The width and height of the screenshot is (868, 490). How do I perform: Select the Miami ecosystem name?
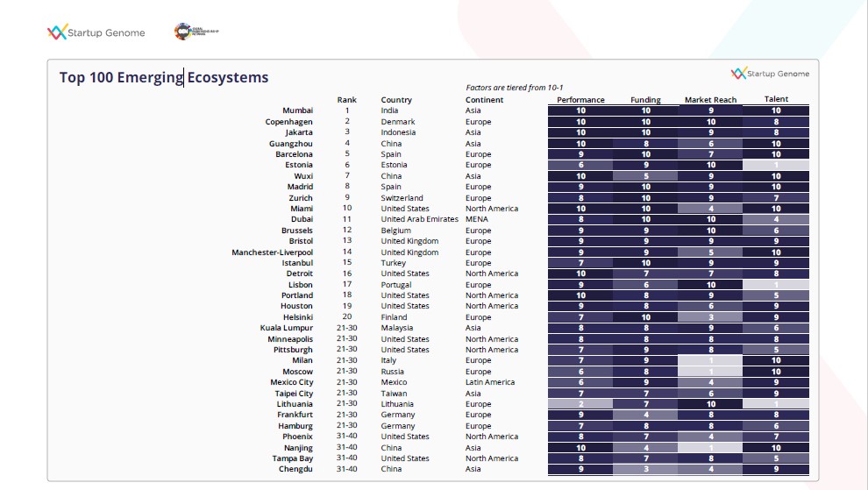tap(302, 208)
